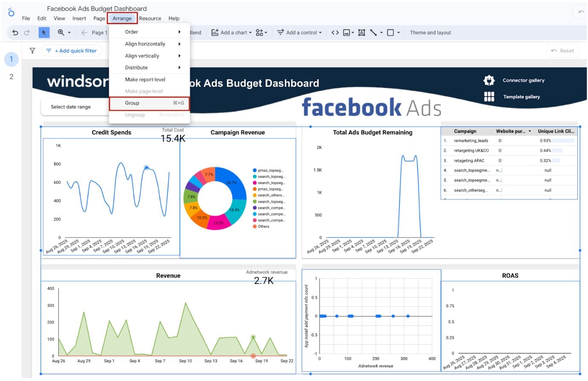Click retageting APAC campaign row
588x381 pixels.
(509, 161)
